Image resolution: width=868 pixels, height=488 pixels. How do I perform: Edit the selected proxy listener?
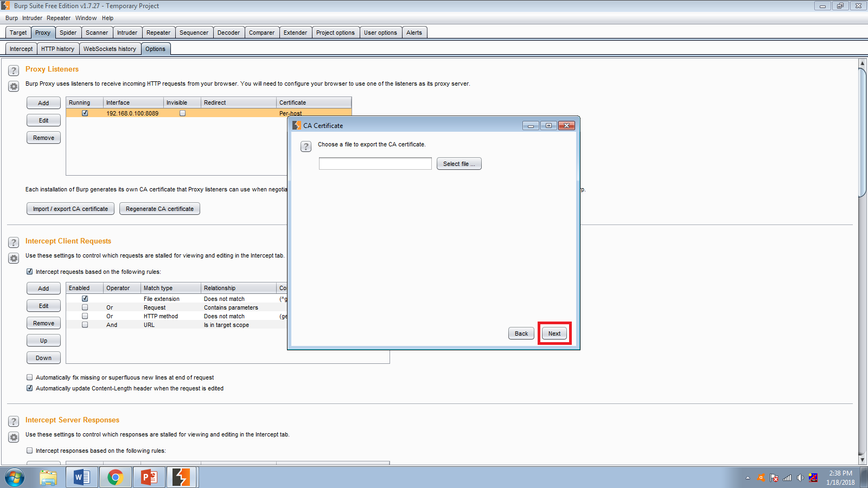click(43, 120)
